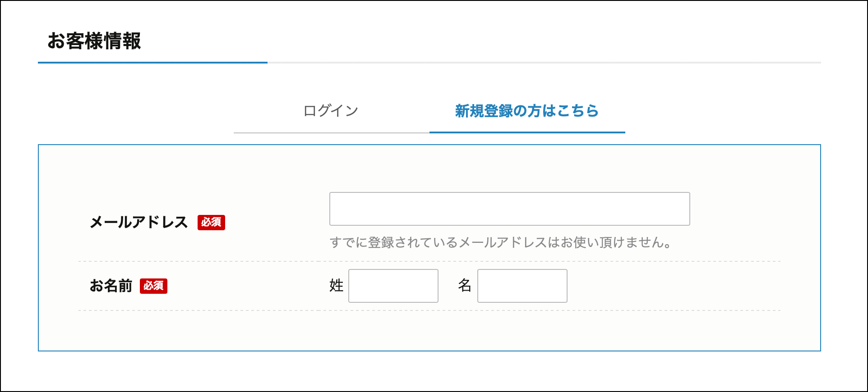The height and width of the screenshot is (392, 868).
Task: Click the 姓 label before the first name box
Action: 337,286
